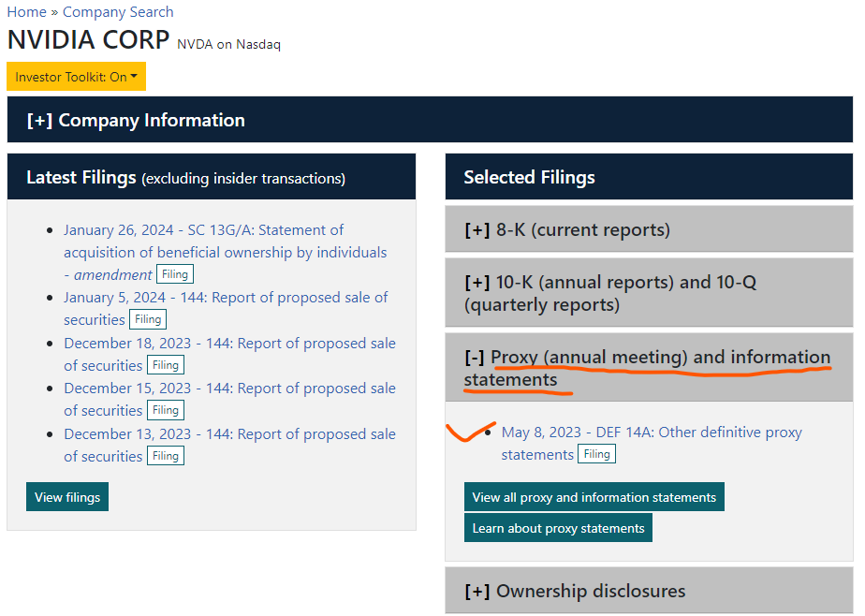865x616 pixels.
Task: Open the December 15, 2023 form 144 link
Action: pos(229,399)
